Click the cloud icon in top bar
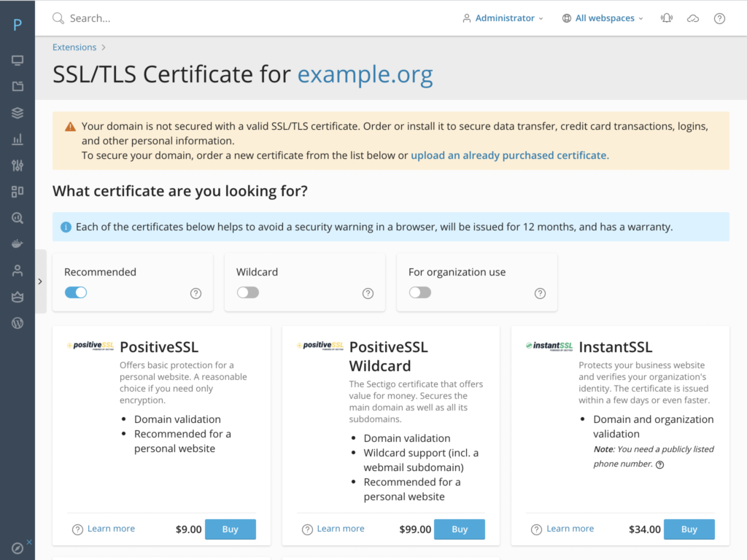This screenshot has width=747, height=560. point(693,18)
